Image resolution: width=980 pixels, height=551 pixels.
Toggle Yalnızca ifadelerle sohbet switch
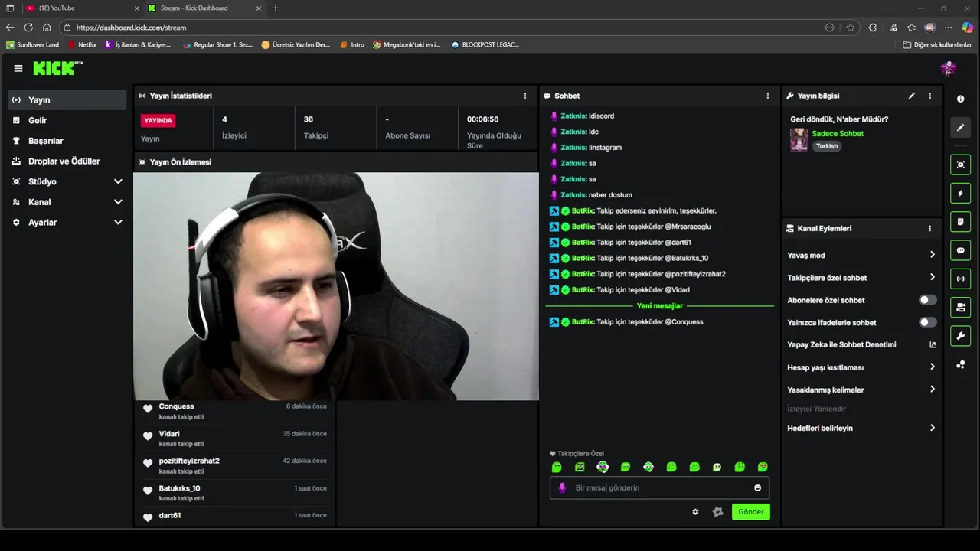click(927, 322)
